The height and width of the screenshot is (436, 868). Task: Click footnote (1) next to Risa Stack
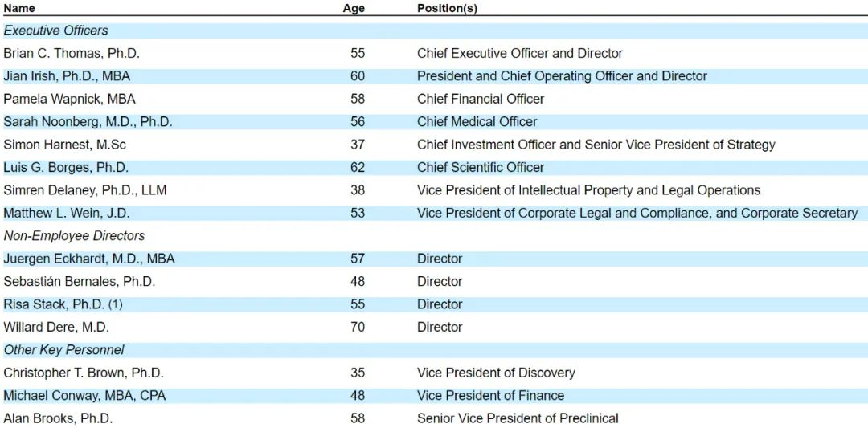coord(116,304)
